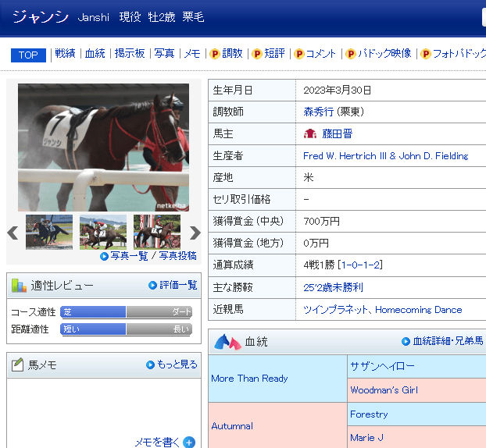Image resolution: width=486 pixels, height=448 pixels.
Task: Open Forestry pedigree link
Action: pos(369,414)
